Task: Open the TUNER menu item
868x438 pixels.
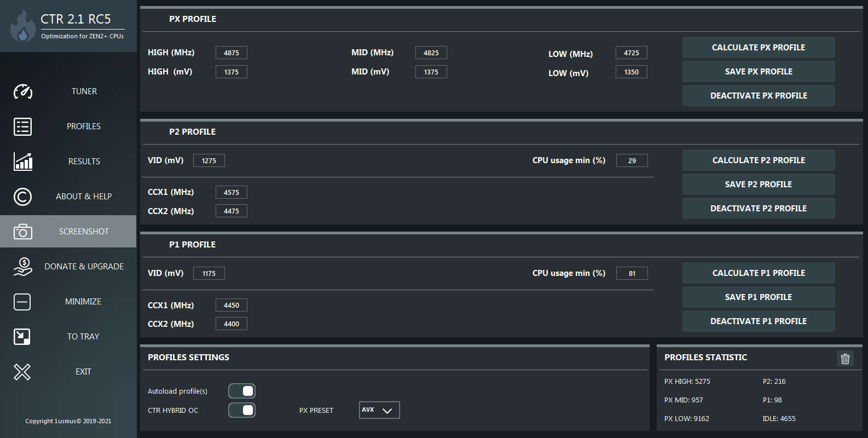Action: click(x=84, y=91)
